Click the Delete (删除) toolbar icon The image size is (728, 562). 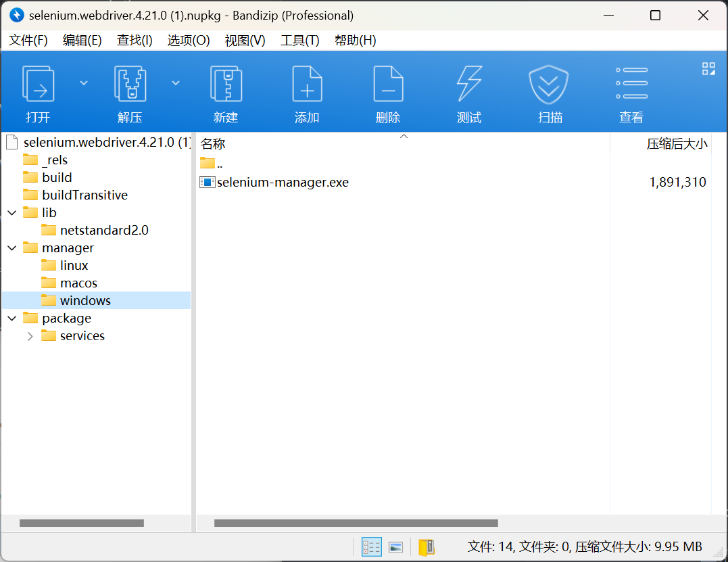pos(388,84)
